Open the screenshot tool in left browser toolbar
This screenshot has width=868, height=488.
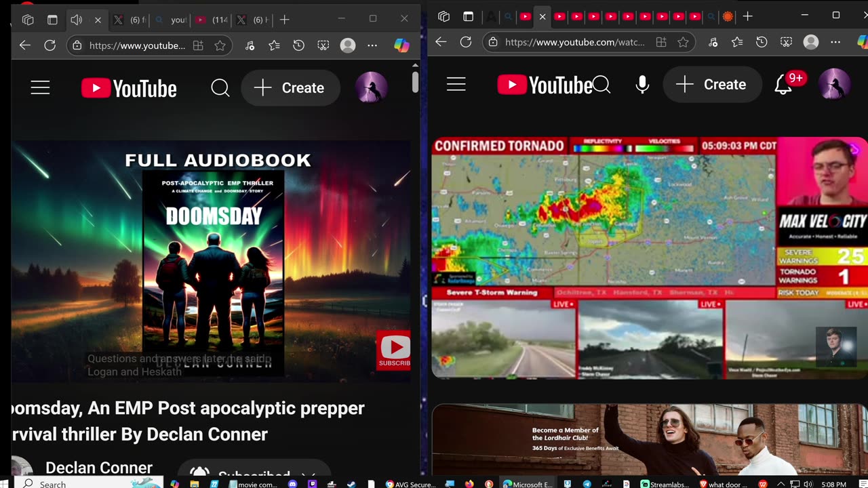[x=323, y=45]
